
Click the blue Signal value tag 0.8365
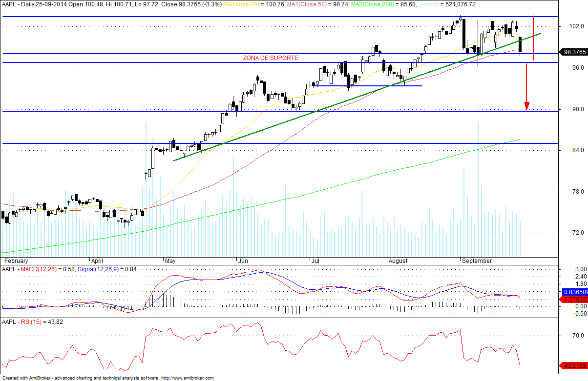point(574,293)
